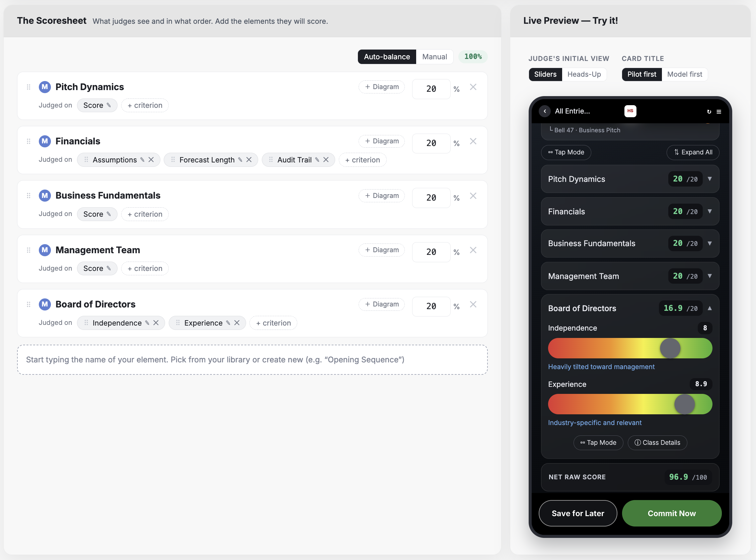This screenshot has width=756, height=560.
Task: Adjust the Experience slider handle
Action: (x=684, y=404)
